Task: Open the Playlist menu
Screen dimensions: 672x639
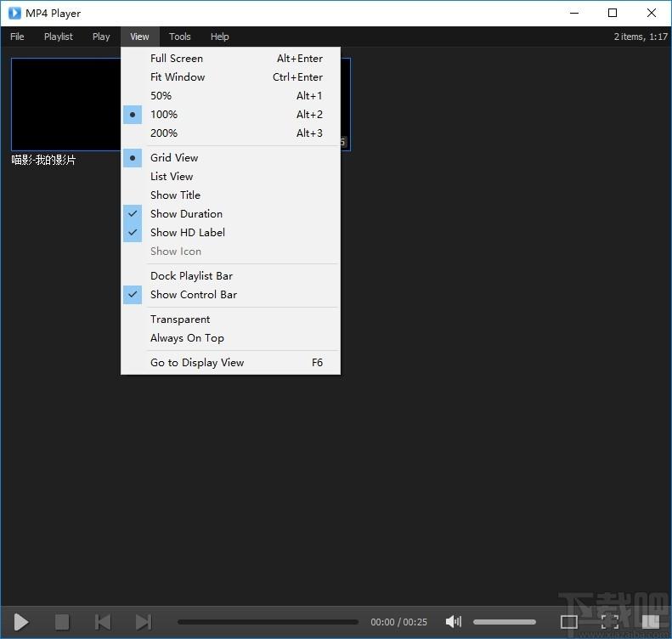Action: point(59,37)
